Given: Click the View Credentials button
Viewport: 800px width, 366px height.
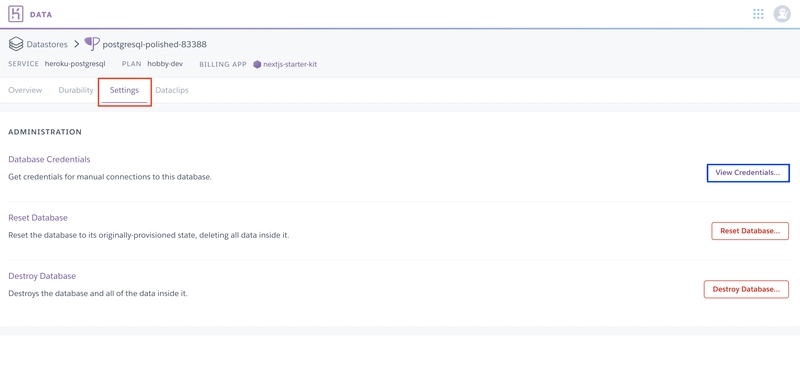Looking at the screenshot, I should click(x=748, y=173).
